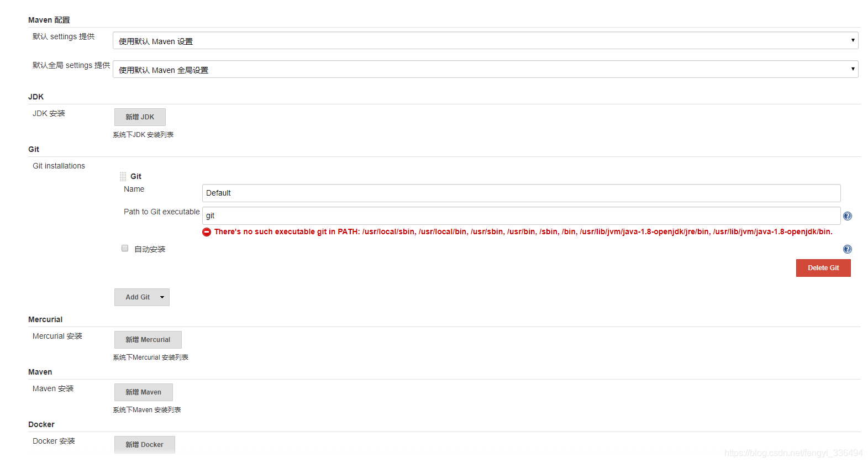This screenshot has height=463, width=868.
Task: Click 系统下Mercurial 安装列表 text
Action: click(150, 357)
